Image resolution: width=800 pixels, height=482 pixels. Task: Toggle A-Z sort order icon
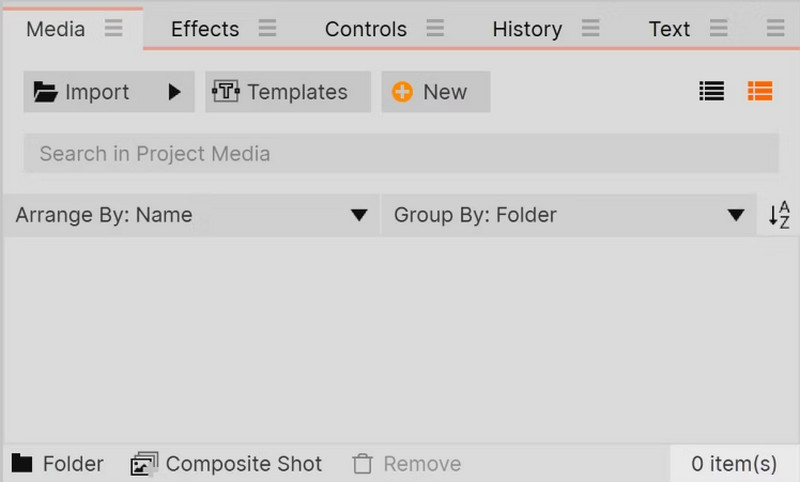[x=779, y=215]
